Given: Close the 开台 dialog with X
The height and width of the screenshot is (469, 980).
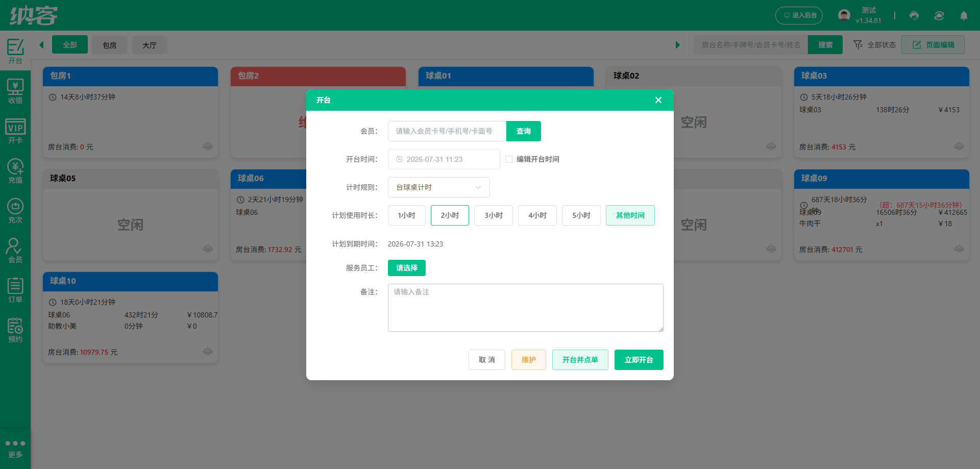Looking at the screenshot, I should [x=658, y=100].
